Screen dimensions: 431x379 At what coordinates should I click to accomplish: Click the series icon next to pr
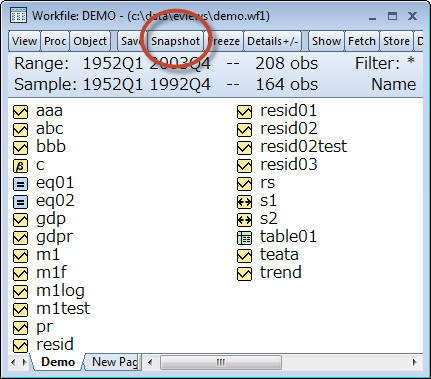(20, 328)
